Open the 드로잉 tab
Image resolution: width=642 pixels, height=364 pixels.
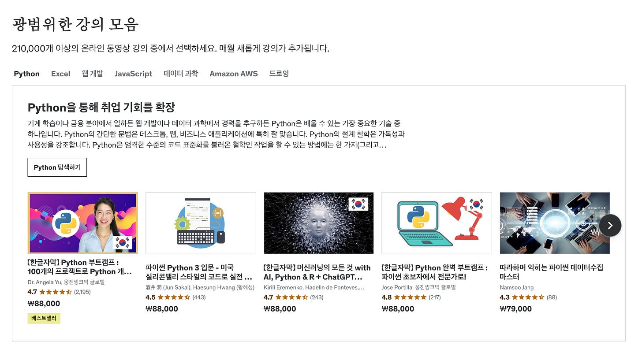pyautogui.click(x=279, y=74)
